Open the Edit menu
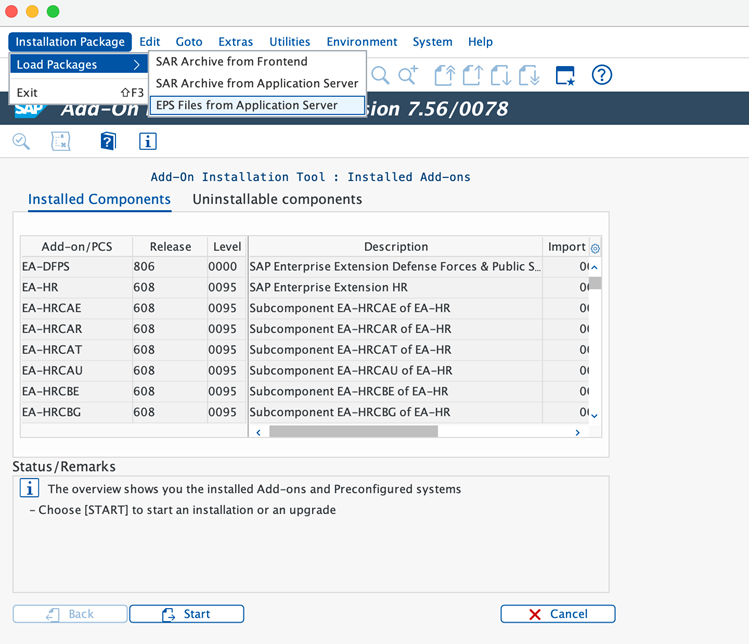This screenshot has width=749, height=644. 150,42
